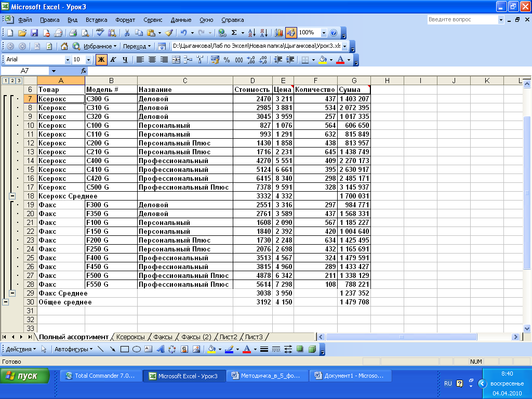This screenshot has height=399, width=532.
Task: Toggle the Drawing toolbar icon
Action: (291, 33)
